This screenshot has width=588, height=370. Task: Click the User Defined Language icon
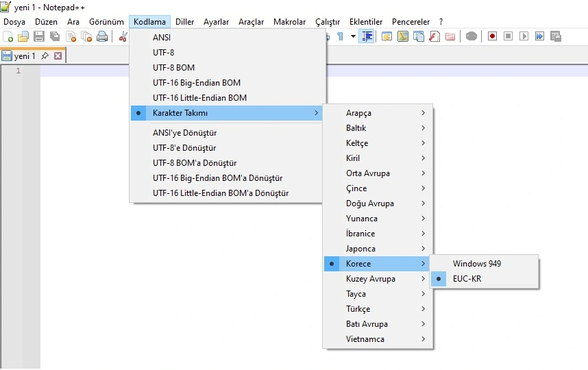click(x=387, y=36)
